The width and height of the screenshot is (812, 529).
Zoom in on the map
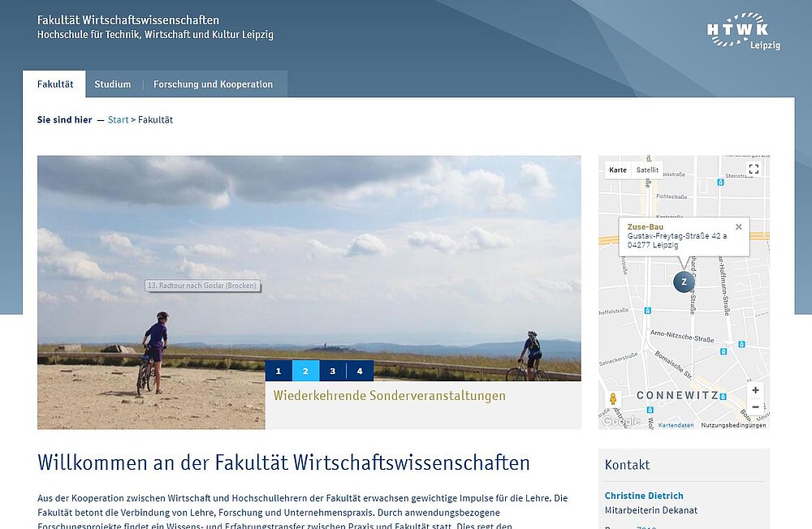(755, 390)
